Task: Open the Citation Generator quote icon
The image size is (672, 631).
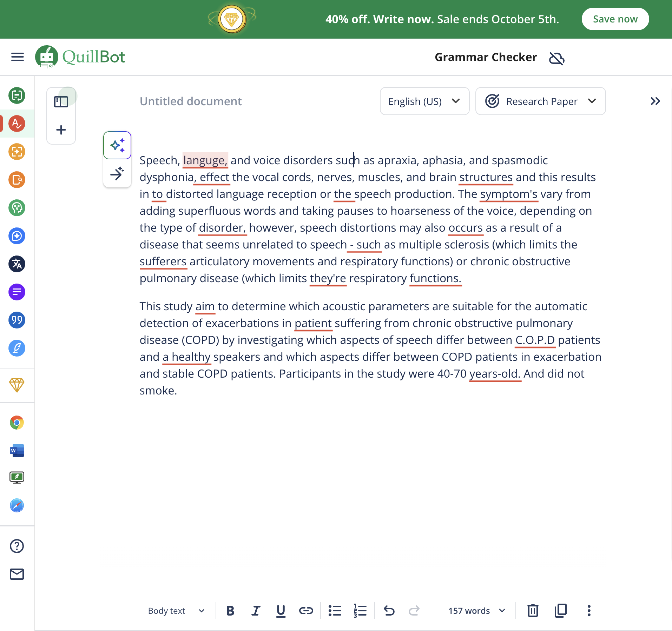Action: [17, 320]
